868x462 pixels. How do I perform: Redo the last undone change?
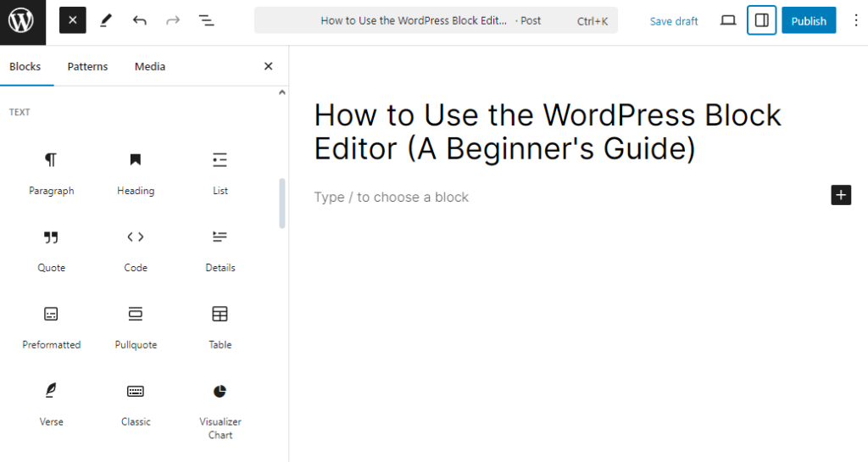(x=173, y=20)
